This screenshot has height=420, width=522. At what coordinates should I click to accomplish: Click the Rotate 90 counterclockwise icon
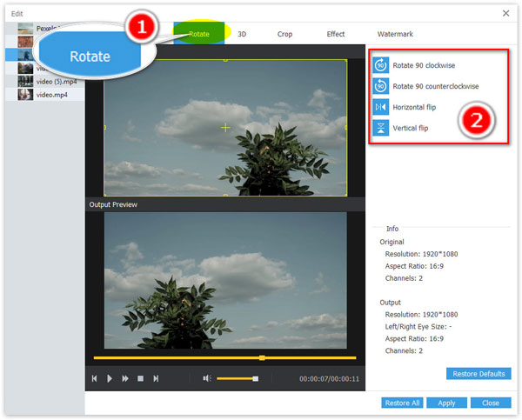coord(381,86)
